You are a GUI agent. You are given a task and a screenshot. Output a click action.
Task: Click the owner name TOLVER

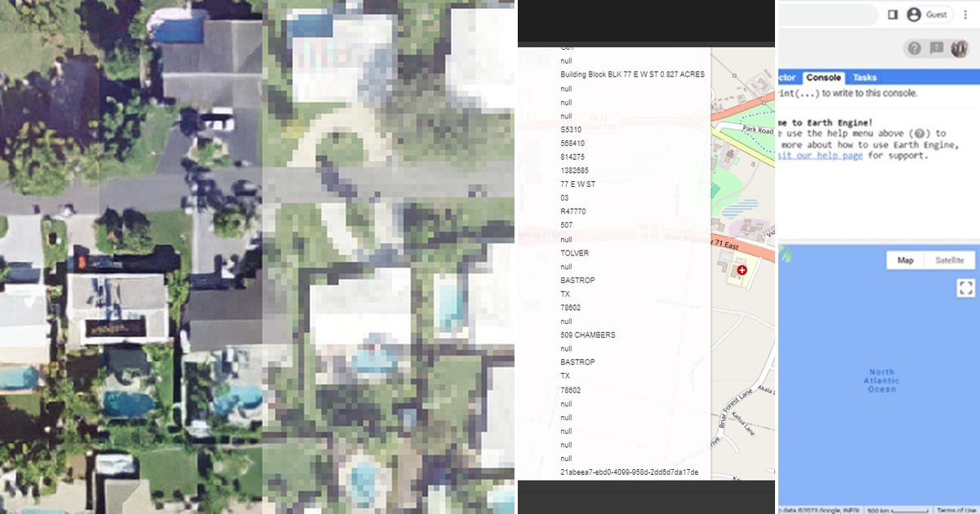point(575,253)
